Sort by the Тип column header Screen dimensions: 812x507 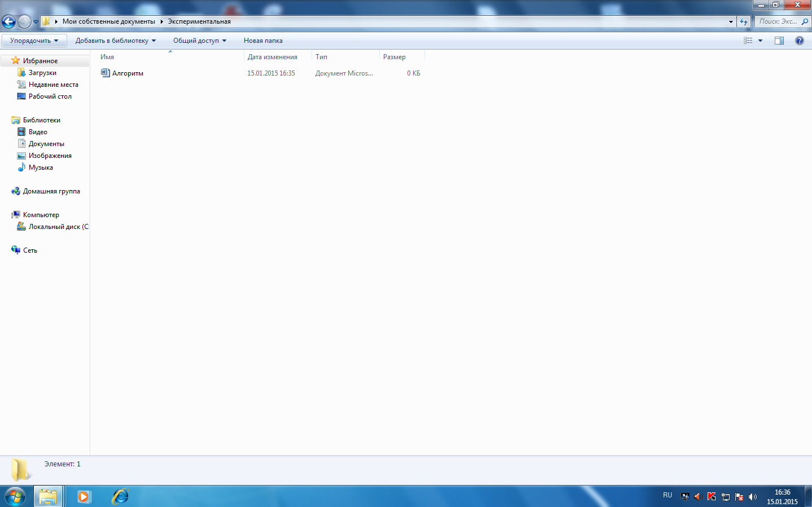coord(345,57)
